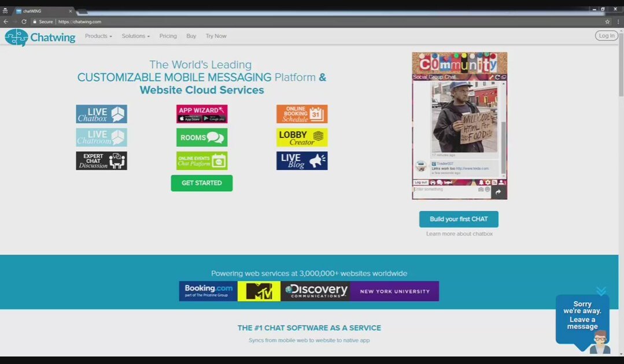
Task: Go to the Try Now page
Action: coord(216,36)
